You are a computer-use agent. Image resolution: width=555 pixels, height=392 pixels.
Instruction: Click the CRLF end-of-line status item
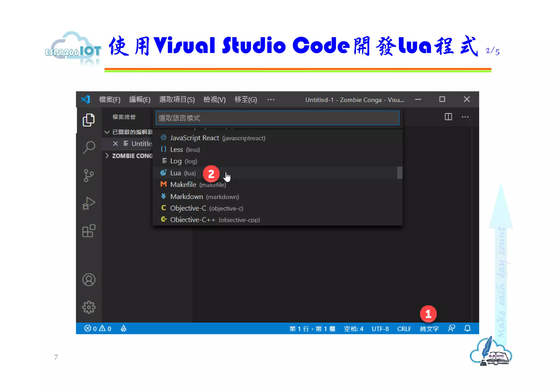tap(404, 329)
